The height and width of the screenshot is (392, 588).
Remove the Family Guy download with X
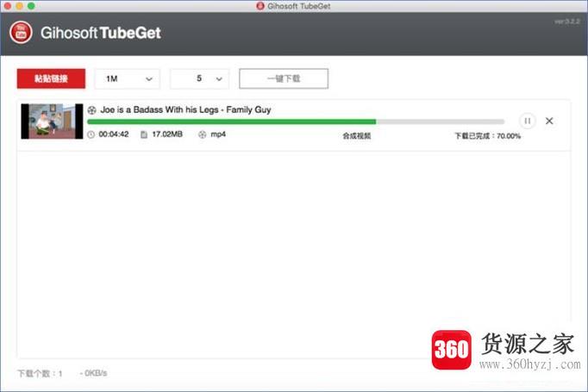pyautogui.click(x=549, y=121)
